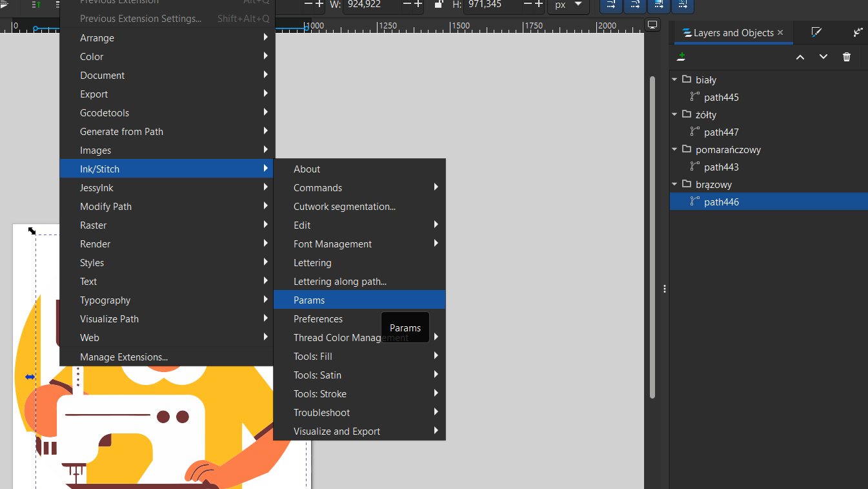Viewport: 868px width, 489px height.
Task: Add a new layer with plus icon
Action: [681, 57]
